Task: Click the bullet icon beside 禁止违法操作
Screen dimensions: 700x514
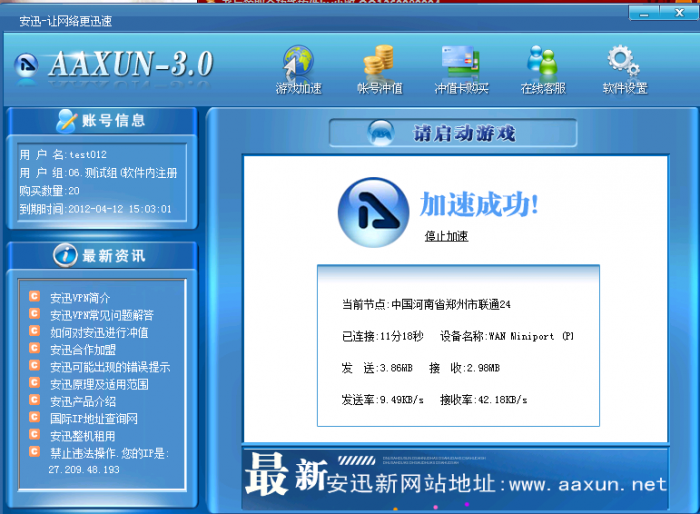Action: (x=34, y=451)
